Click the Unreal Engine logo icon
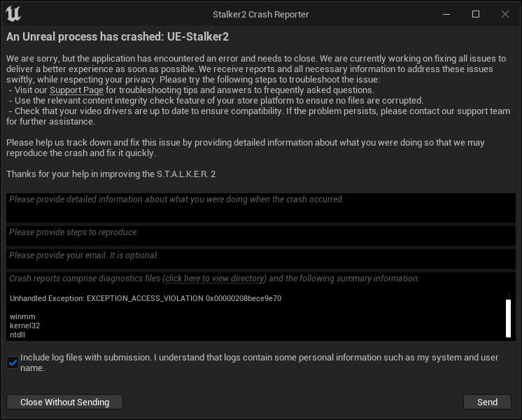The image size is (522, 420). point(13,14)
